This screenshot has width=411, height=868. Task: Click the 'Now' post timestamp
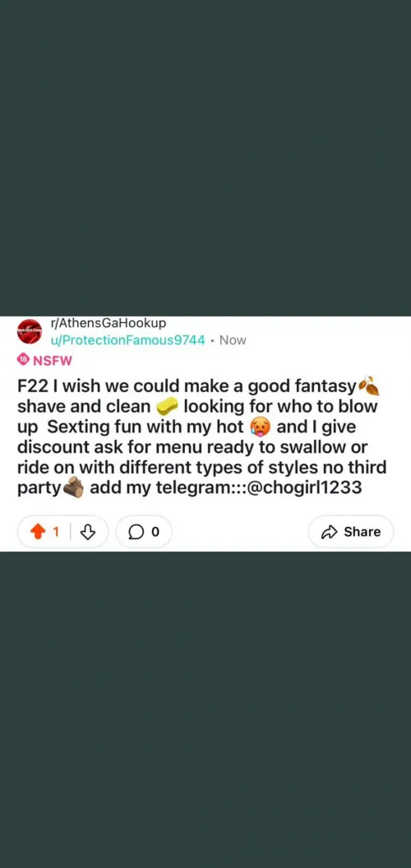pos(233,340)
